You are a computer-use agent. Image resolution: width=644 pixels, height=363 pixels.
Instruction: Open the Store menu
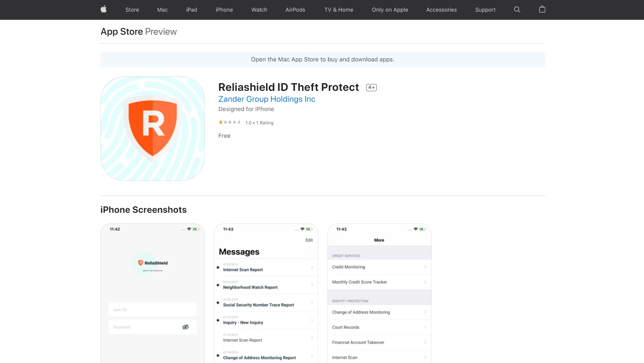click(132, 10)
